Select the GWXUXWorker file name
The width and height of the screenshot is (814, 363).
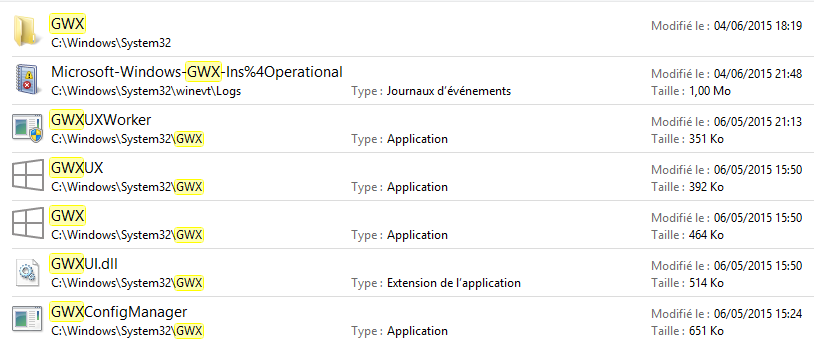(101, 120)
